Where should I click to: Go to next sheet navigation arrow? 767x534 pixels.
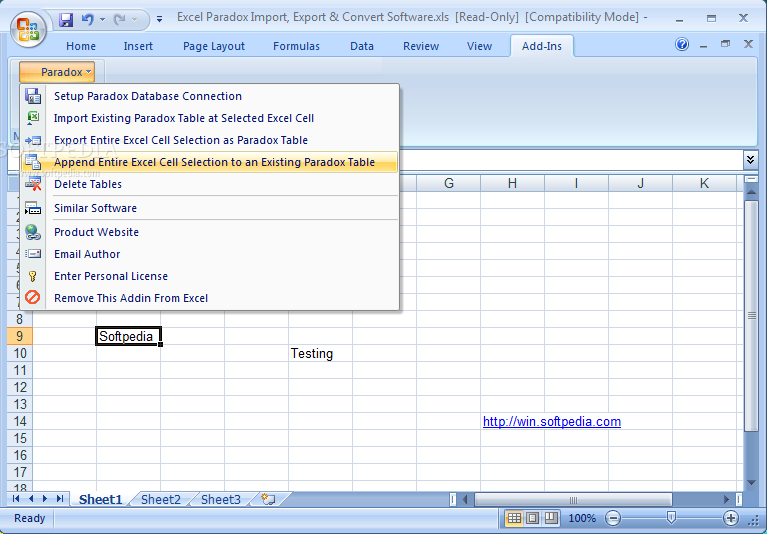pos(45,499)
